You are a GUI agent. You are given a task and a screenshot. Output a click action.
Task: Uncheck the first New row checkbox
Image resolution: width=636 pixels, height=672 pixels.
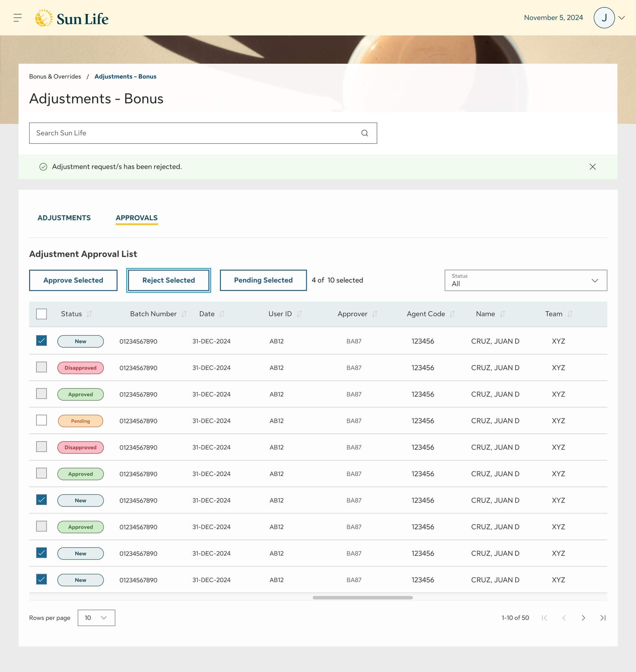pos(41,340)
